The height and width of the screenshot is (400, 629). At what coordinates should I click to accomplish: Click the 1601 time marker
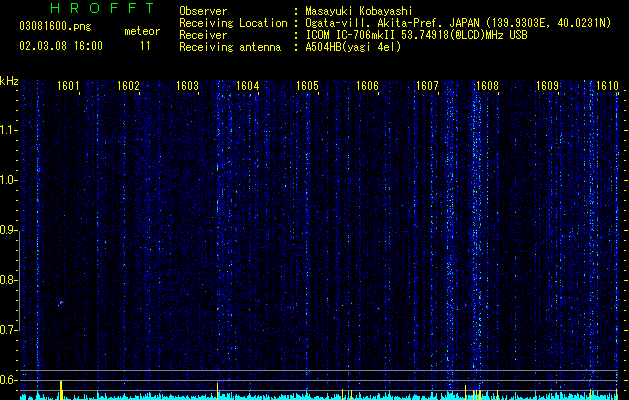tap(68, 86)
